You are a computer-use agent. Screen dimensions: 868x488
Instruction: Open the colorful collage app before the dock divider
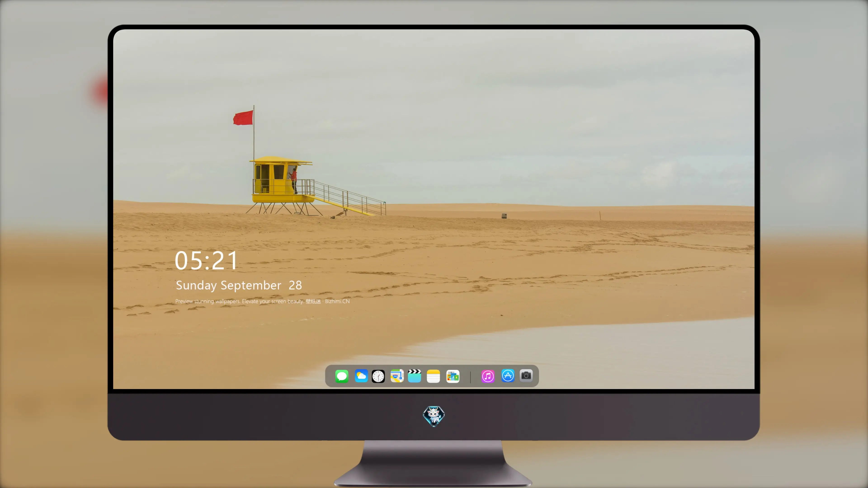(453, 376)
